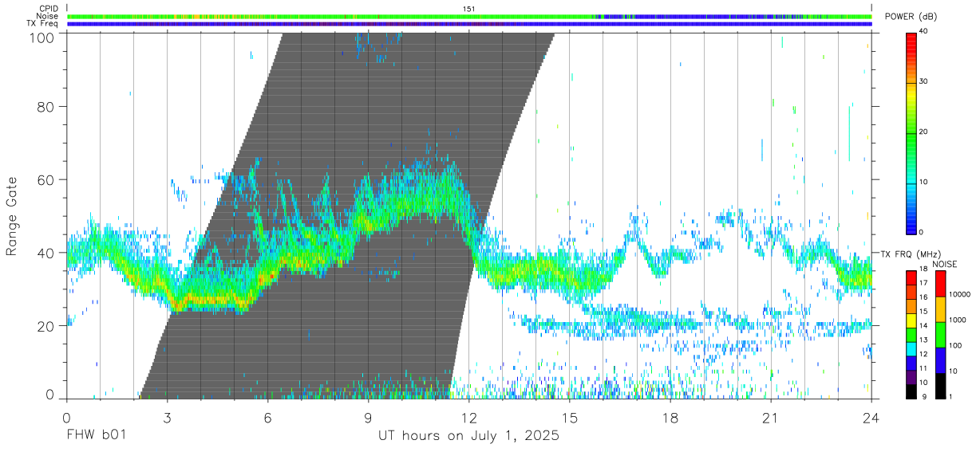Click the '1000' NOISE legend label

958,320
